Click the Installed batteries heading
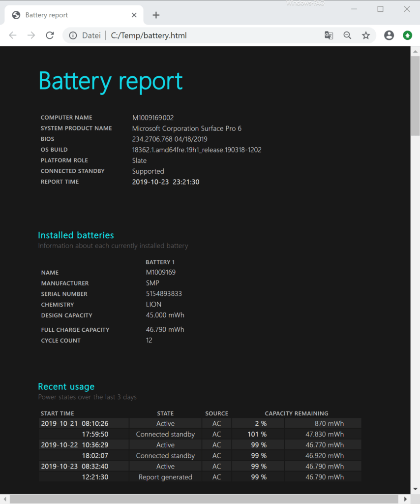420x504 pixels. (x=76, y=235)
